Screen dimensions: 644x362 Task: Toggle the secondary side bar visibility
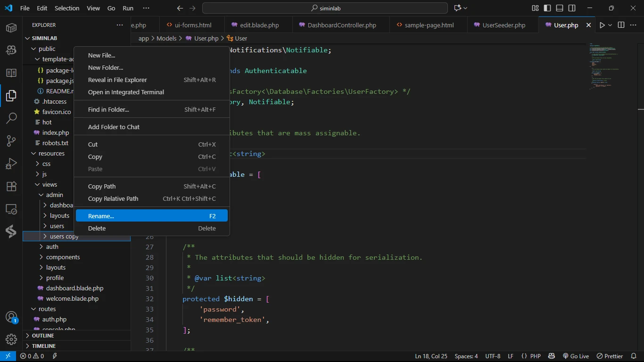point(572,8)
